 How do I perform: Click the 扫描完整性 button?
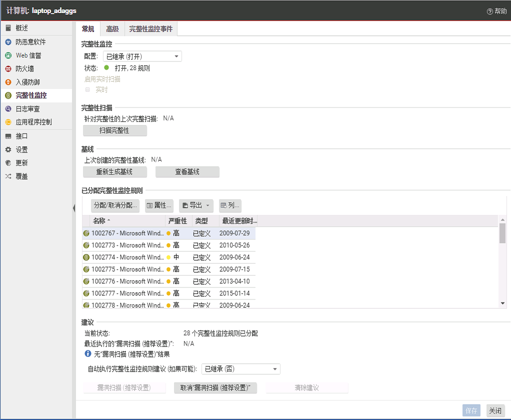click(114, 130)
